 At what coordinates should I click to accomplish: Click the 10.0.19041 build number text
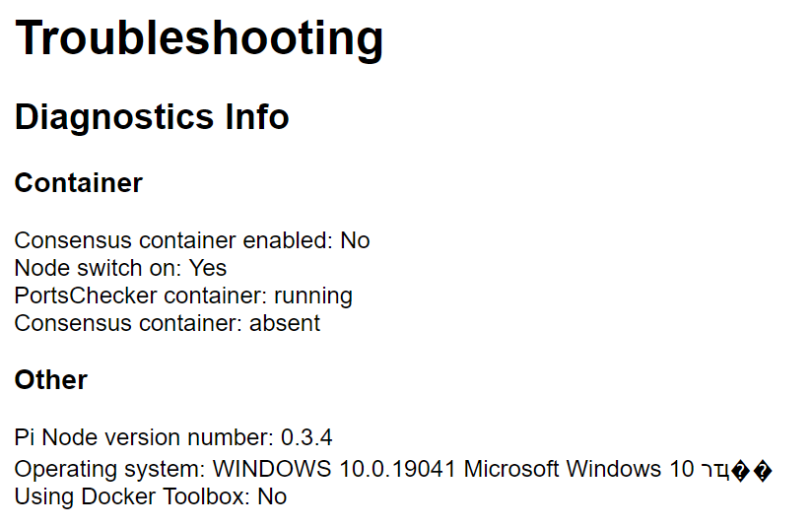pos(397,469)
